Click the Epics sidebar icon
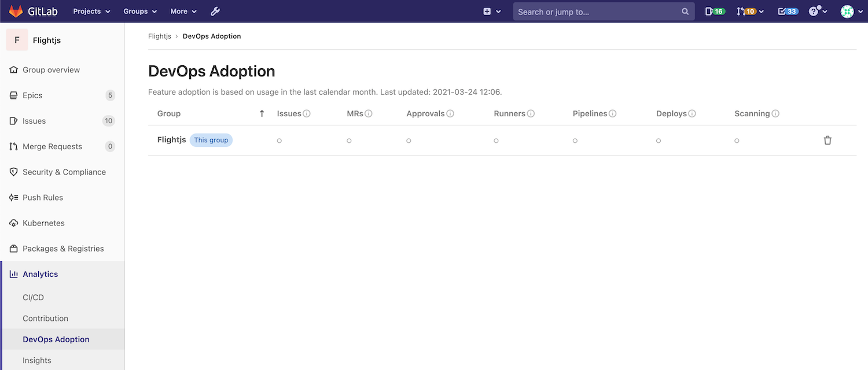The image size is (868, 370). click(13, 95)
